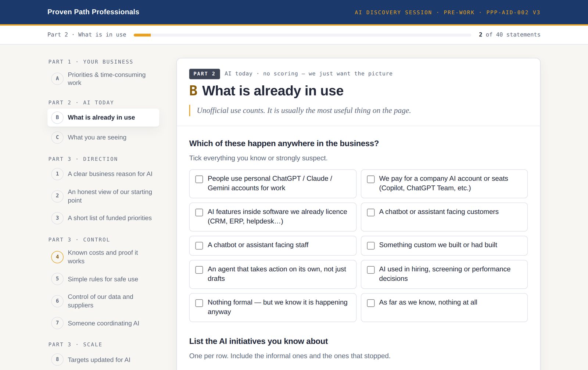Click Proven Path Professionals brand name

click(93, 12)
